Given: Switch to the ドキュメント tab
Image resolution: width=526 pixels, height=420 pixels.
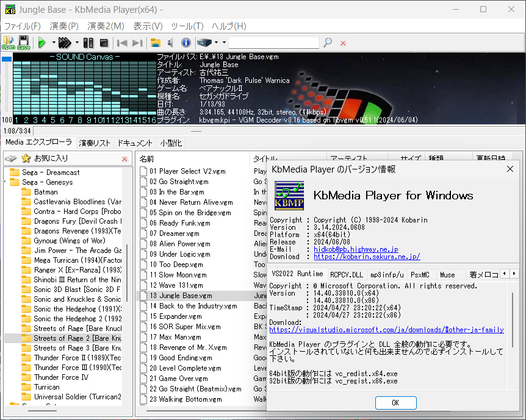Looking at the screenshot, I should [x=135, y=143].
